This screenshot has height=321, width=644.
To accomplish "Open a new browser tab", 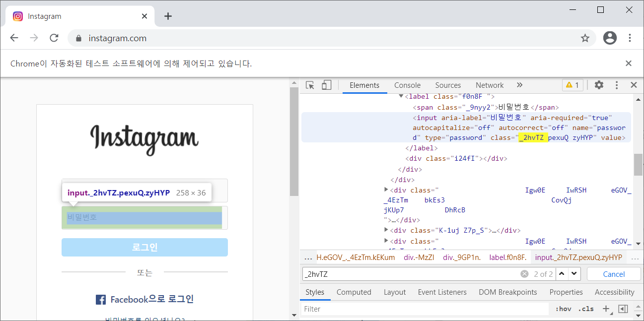I will [168, 16].
